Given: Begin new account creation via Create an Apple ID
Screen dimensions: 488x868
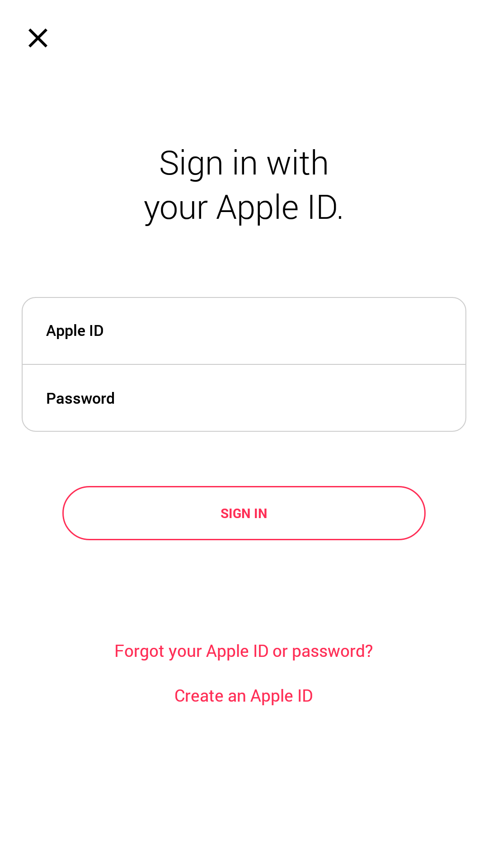Looking at the screenshot, I should pyautogui.click(x=244, y=696).
